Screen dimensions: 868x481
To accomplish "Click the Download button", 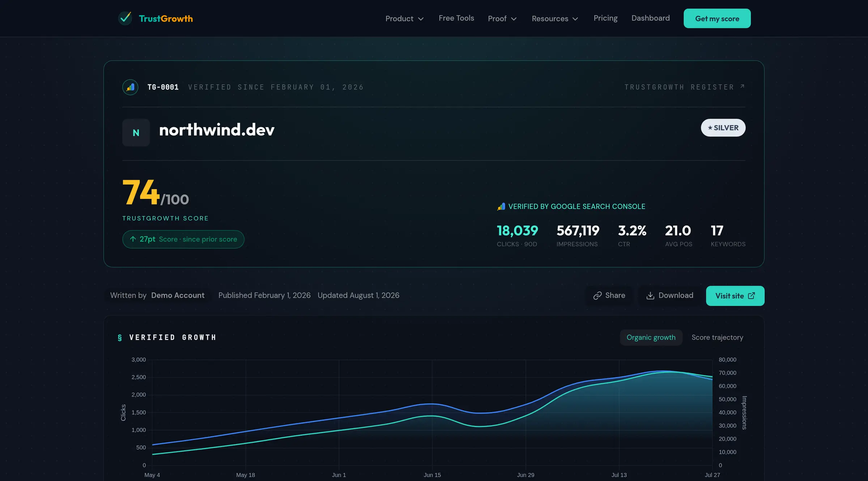I will point(669,296).
